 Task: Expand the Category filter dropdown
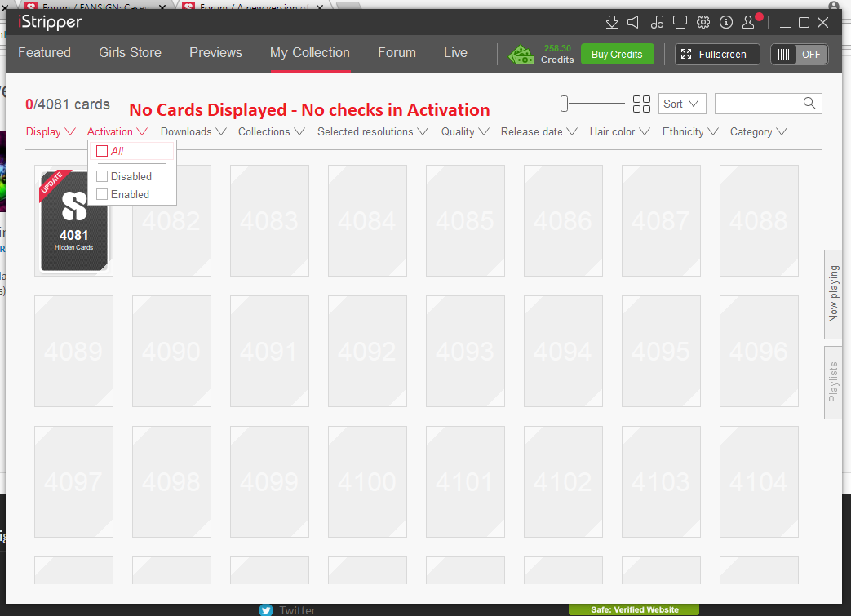(758, 132)
